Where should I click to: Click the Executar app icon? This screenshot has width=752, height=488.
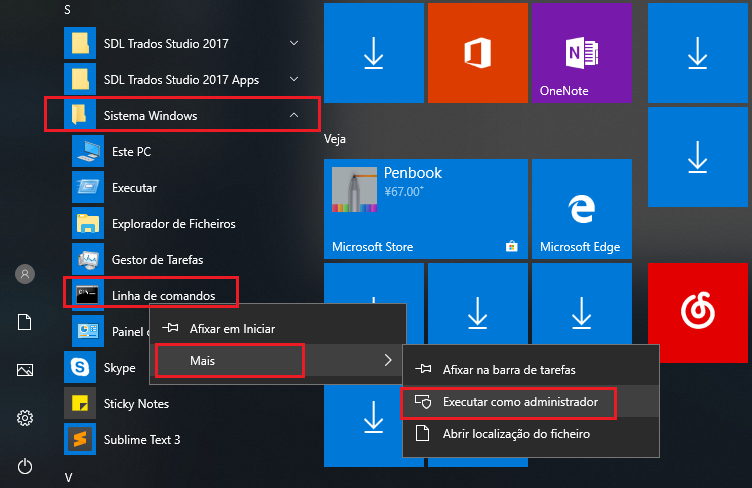click(x=88, y=187)
